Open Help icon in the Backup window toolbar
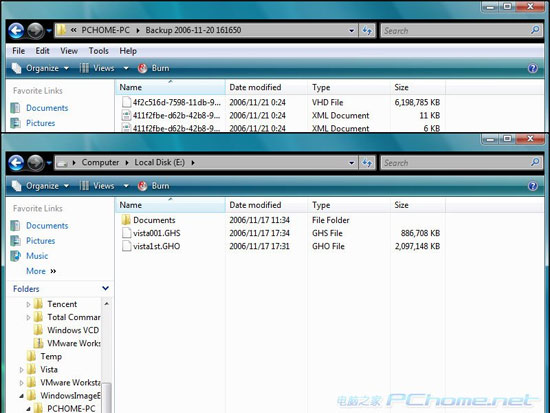 [x=532, y=68]
